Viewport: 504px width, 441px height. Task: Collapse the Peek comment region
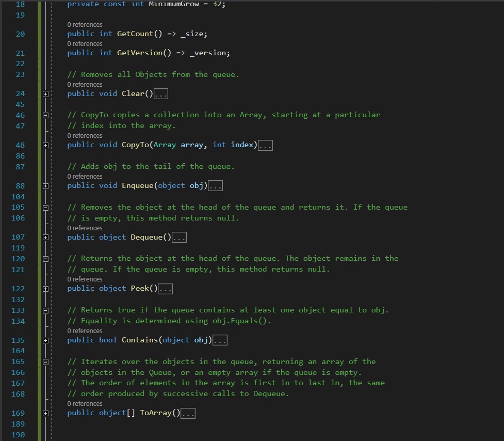[x=45, y=258]
